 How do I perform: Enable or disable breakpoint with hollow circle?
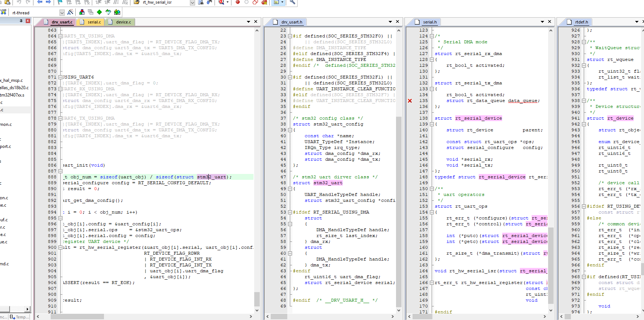click(x=246, y=2)
